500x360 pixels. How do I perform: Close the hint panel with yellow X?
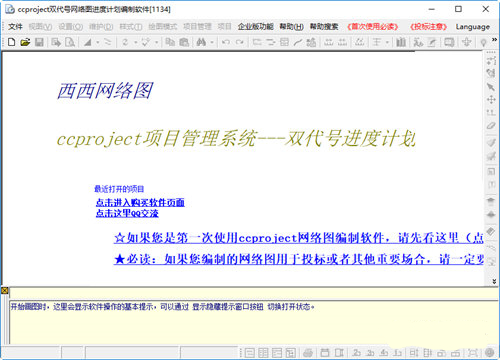click(4, 290)
